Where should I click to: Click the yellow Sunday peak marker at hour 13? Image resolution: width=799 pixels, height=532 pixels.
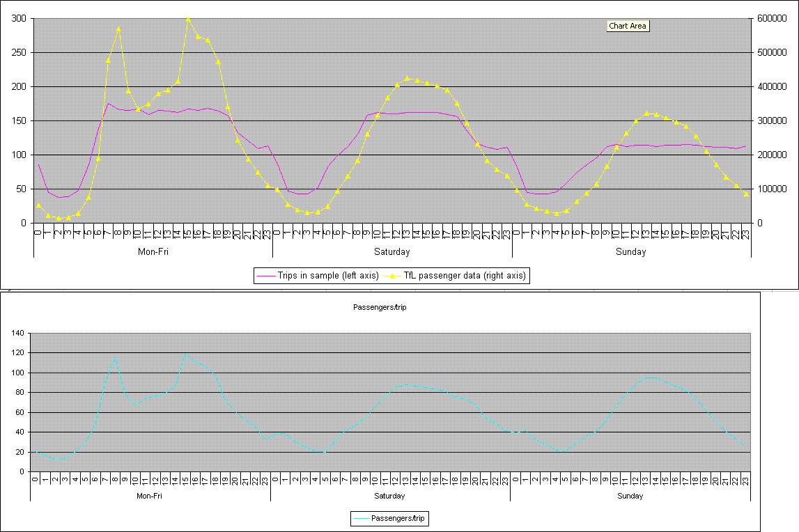click(x=646, y=113)
